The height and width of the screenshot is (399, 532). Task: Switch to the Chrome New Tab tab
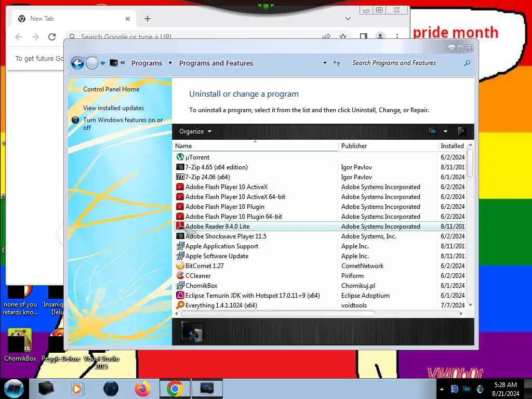pyautogui.click(x=74, y=19)
